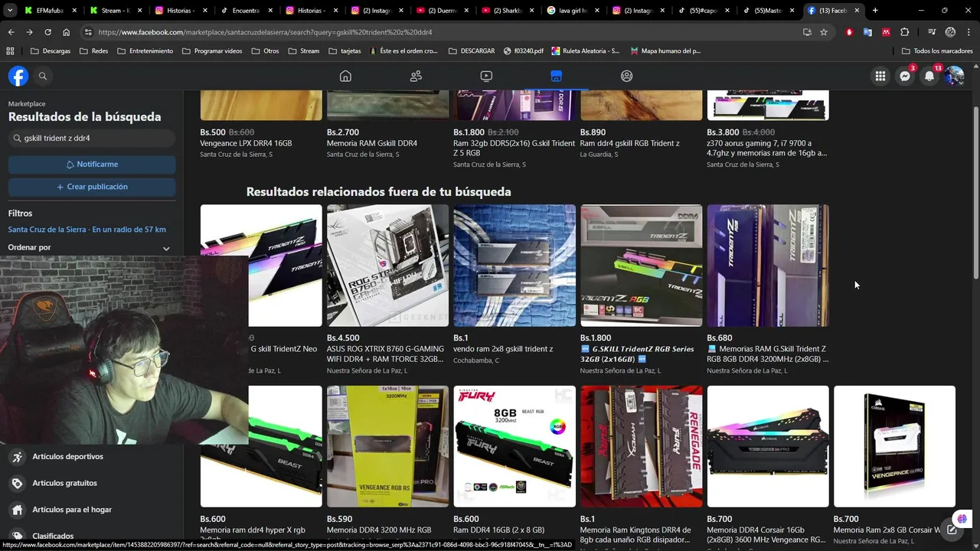Image resolution: width=980 pixels, height=551 pixels.
Task: Switch to the lava girl Google tab
Action: (573, 11)
